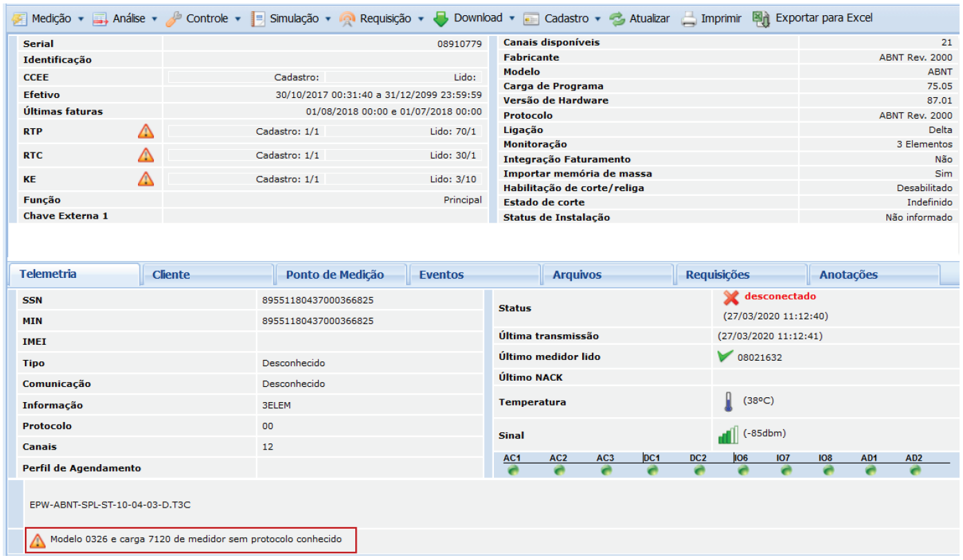Click the RTP warning triangle icon

pyautogui.click(x=146, y=131)
